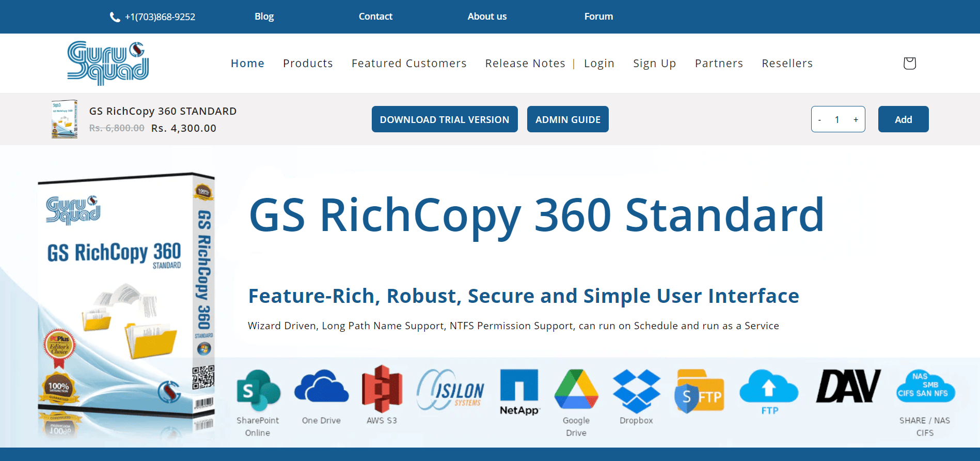
Task: Open the Blog link
Action: [x=264, y=17]
